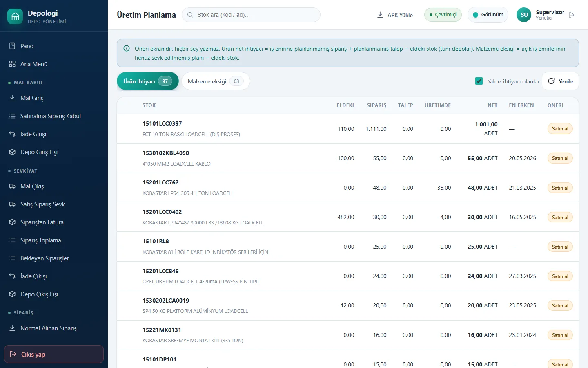Switch to the Malzeme eksiği tab
Screen dimensions: 588x368
216,81
